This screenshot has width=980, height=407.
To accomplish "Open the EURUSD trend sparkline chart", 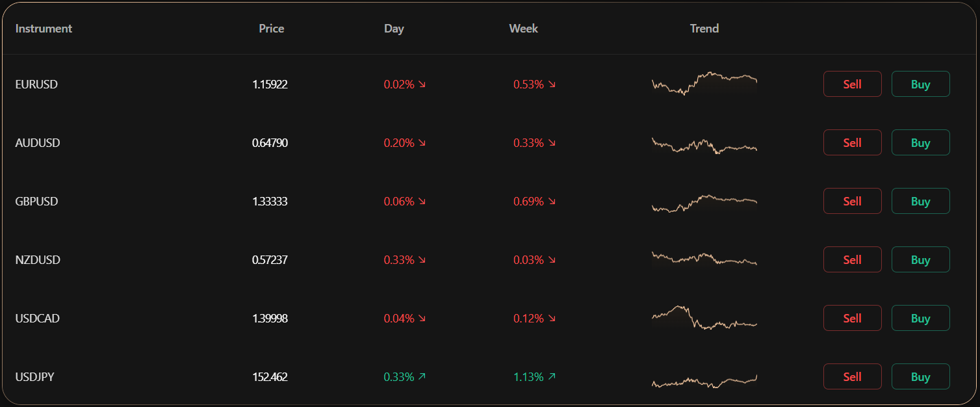I will pyautogui.click(x=704, y=84).
